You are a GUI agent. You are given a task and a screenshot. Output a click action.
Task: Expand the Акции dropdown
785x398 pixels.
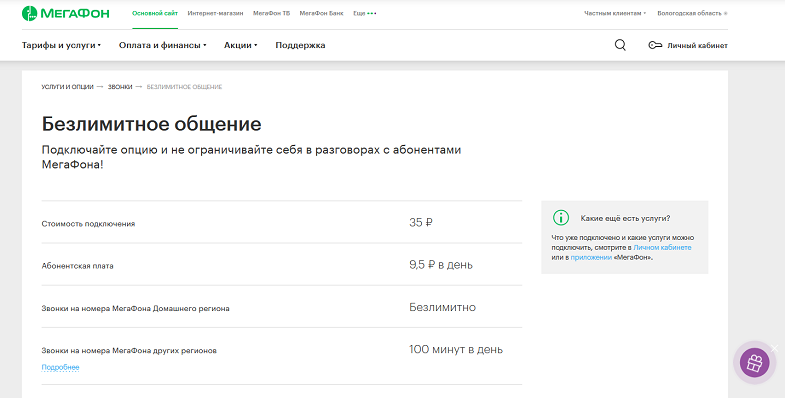coord(240,45)
